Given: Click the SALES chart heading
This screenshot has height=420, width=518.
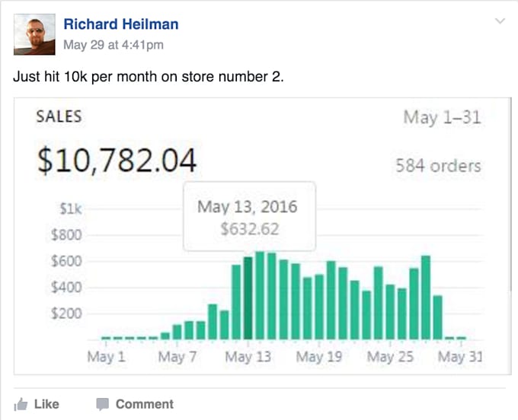Looking at the screenshot, I should [x=59, y=117].
